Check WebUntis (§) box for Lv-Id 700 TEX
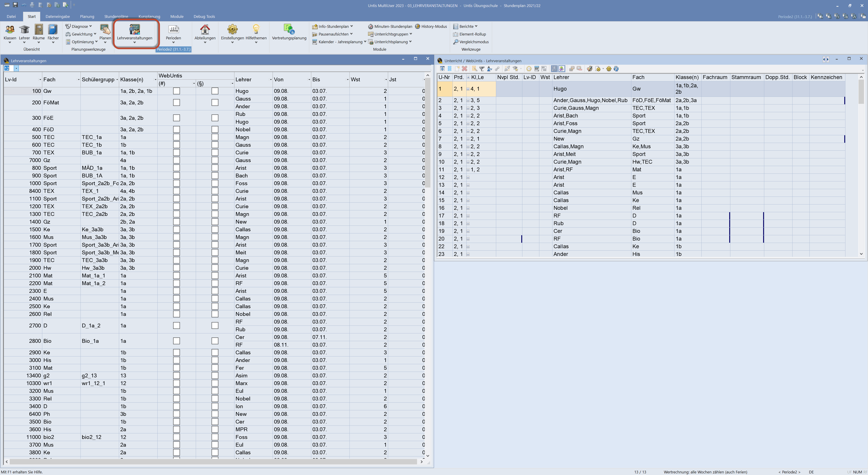This screenshot has height=475, width=868. (x=215, y=153)
